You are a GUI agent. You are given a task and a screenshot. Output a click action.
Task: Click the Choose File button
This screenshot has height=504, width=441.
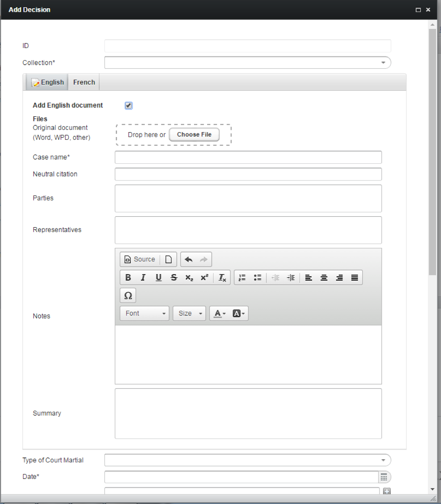(194, 134)
